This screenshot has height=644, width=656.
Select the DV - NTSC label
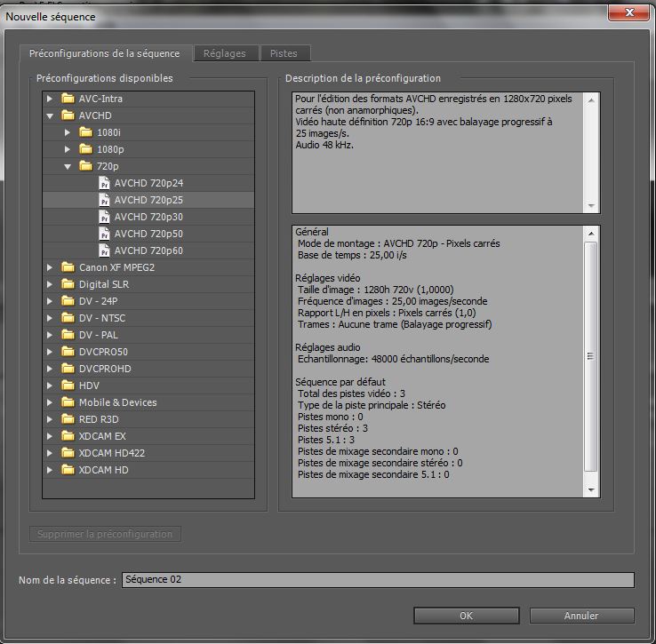102,317
